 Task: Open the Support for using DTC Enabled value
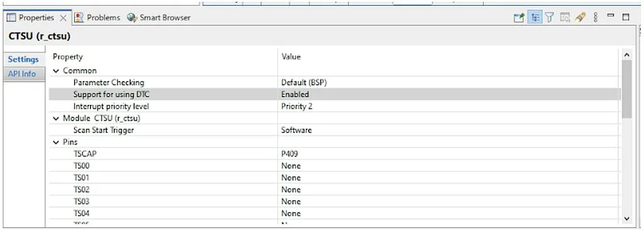click(x=295, y=95)
